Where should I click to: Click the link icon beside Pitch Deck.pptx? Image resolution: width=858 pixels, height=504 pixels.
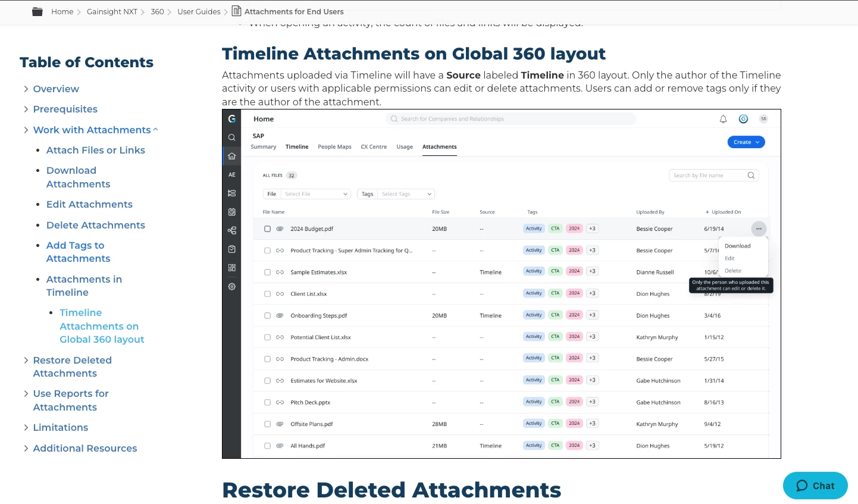pyautogui.click(x=280, y=402)
